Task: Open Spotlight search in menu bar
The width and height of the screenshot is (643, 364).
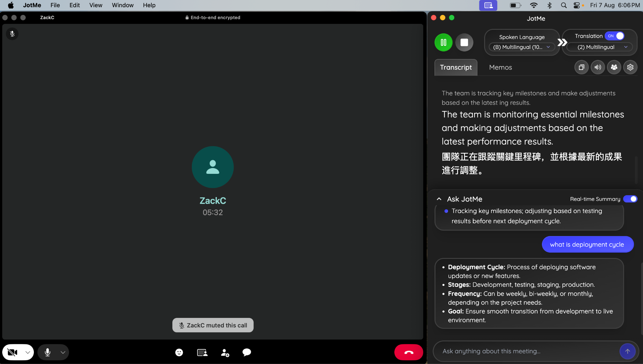Action: point(564,5)
